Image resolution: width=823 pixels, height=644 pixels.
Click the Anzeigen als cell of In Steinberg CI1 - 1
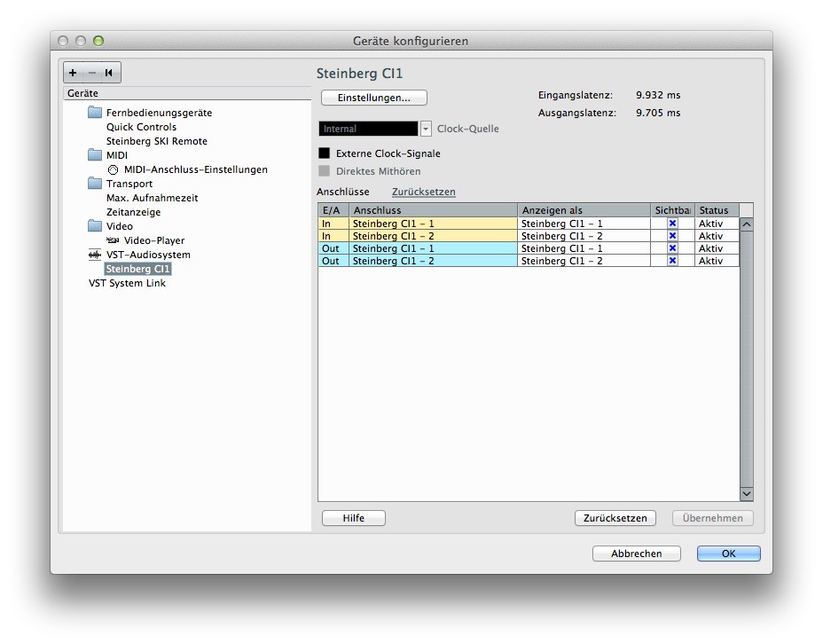tap(584, 223)
